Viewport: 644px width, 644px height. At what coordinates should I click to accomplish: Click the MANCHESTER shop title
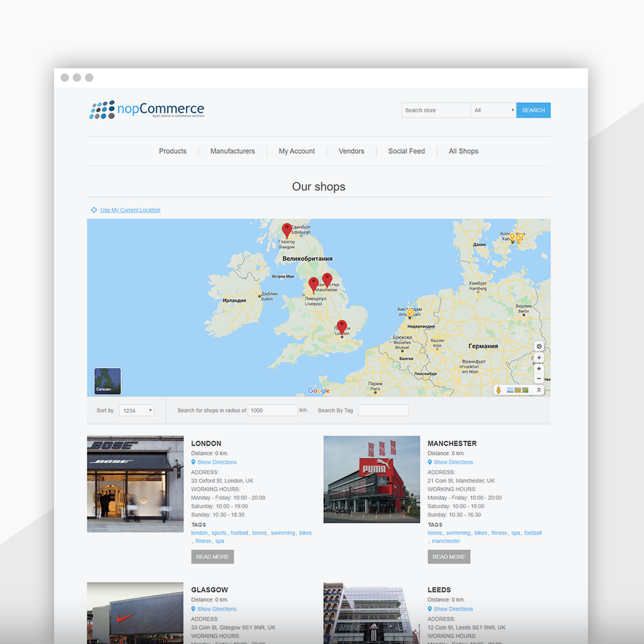coord(452,443)
